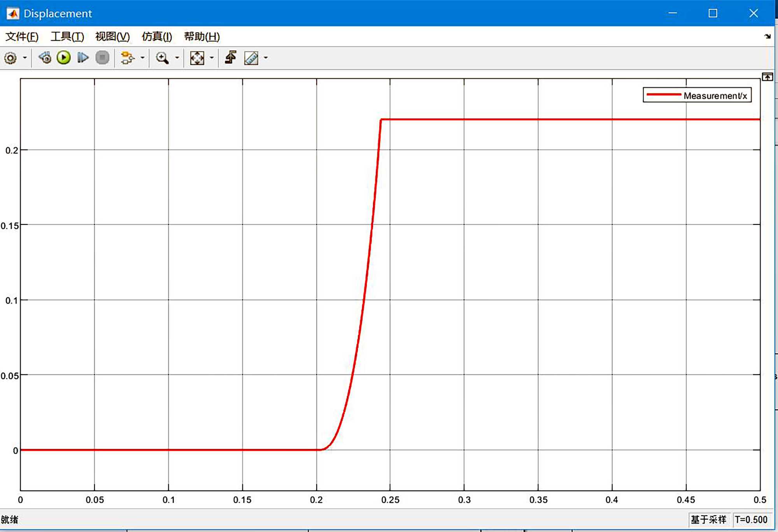Click the highlight signal block icon
The image size is (778, 532).
[x=127, y=58]
